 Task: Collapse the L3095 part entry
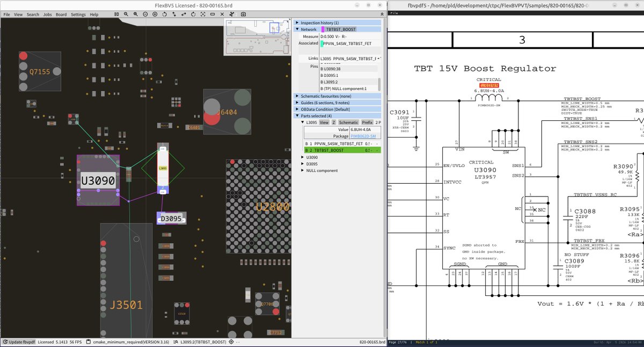click(302, 122)
